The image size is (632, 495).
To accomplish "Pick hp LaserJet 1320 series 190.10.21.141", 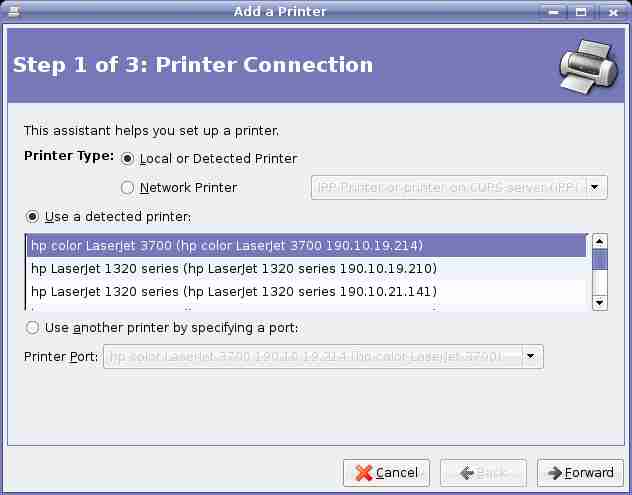I will coord(306,291).
